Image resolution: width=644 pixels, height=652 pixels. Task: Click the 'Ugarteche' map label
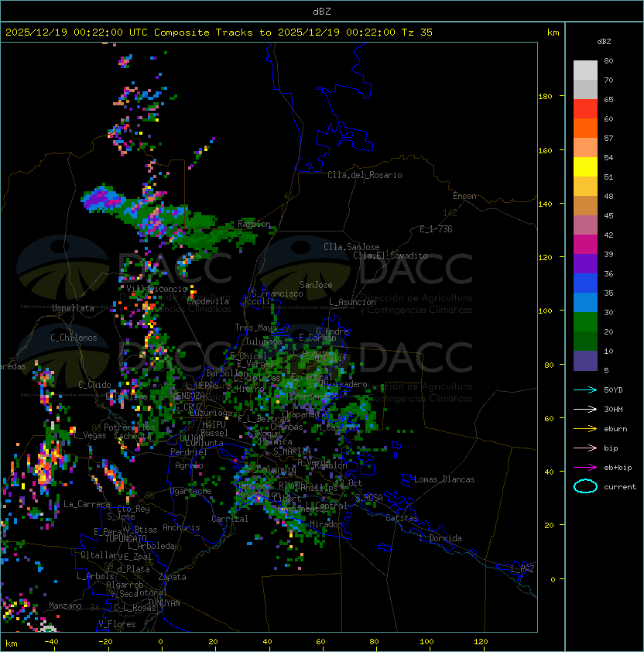pos(191,491)
